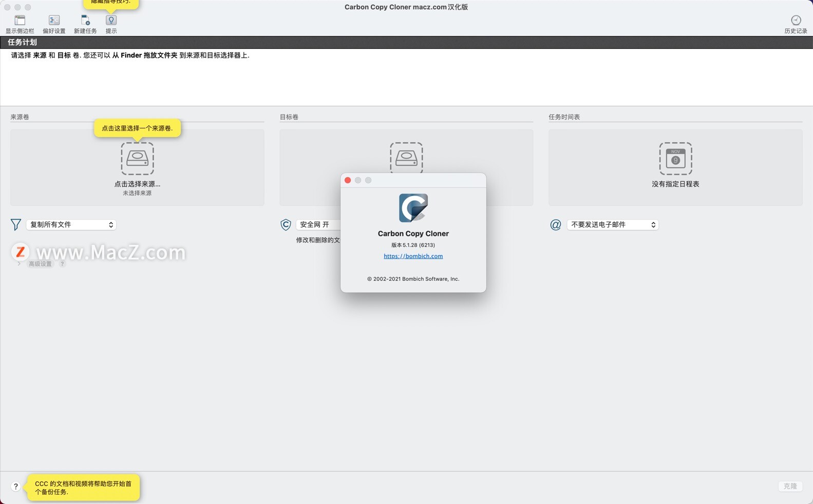Click the 任务时间表 section heading

click(x=564, y=117)
